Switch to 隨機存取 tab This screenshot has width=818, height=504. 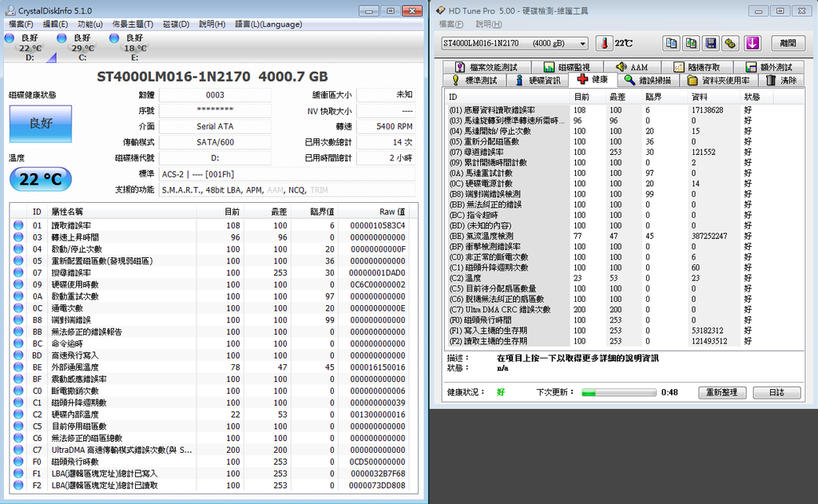coord(697,67)
